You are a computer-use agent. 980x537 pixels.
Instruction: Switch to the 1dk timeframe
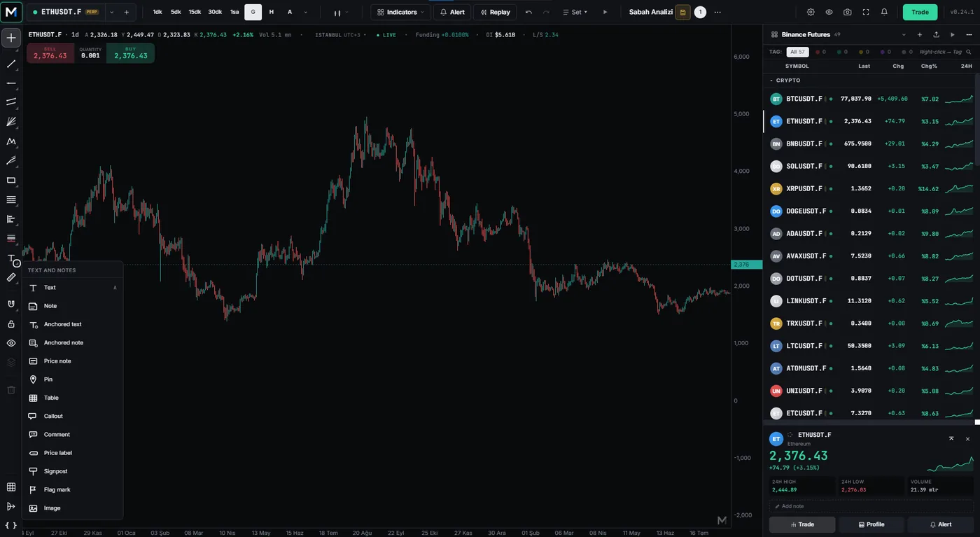[x=157, y=12]
